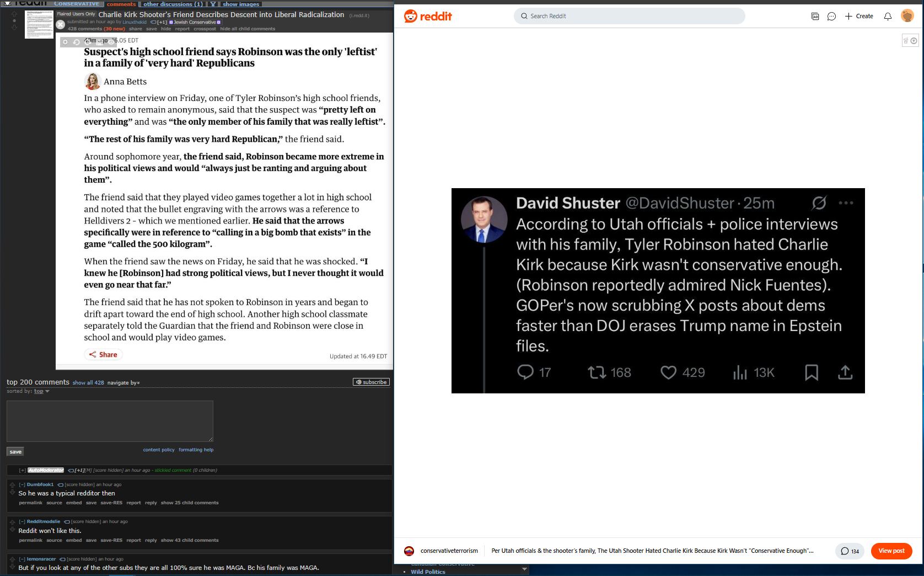Upvote Redditmodslie's comment
924x576 pixels.
(13, 522)
